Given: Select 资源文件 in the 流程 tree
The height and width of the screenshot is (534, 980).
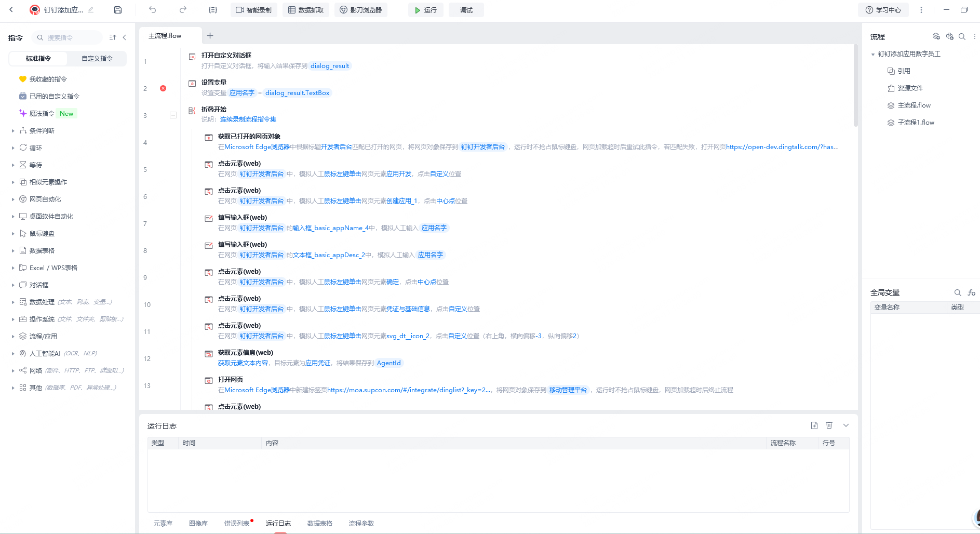Looking at the screenshot, I should tap(910, 88).
